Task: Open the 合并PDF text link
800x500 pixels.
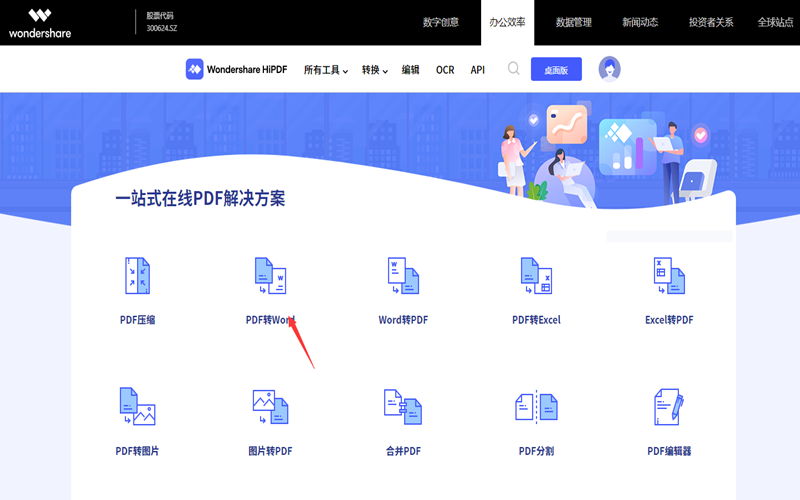Action: (403, 451)
